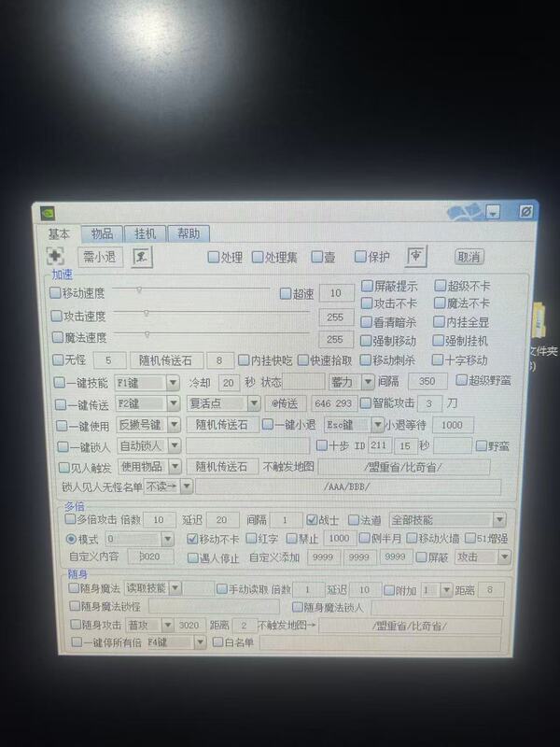
Task: Enable the 强制移动 checkbox
Action: [366, 341]
